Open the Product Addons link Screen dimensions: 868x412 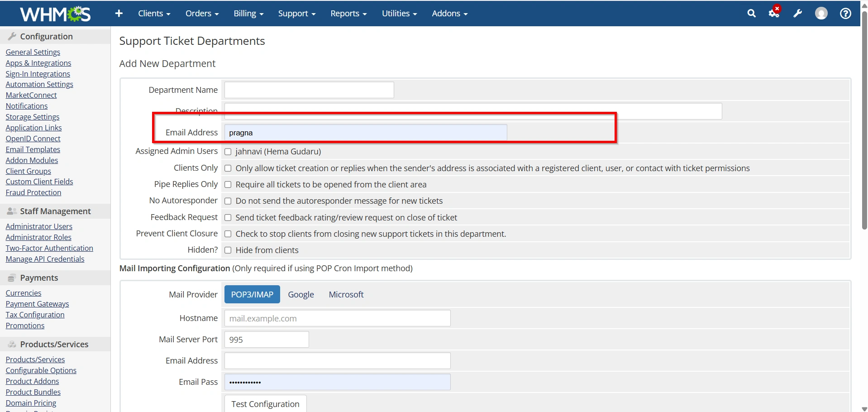tap(32, 381)
